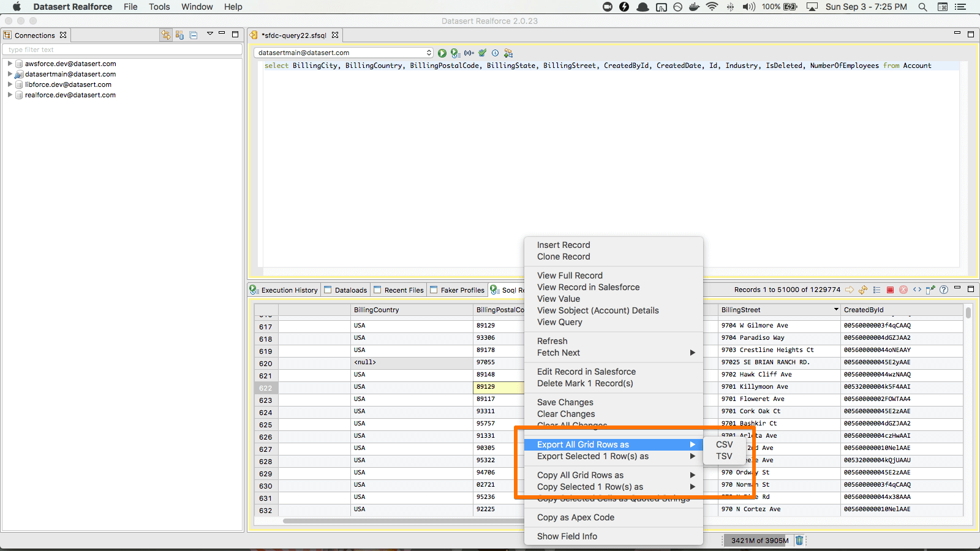Select Copy as Apex Code menu item

(575, 517)
